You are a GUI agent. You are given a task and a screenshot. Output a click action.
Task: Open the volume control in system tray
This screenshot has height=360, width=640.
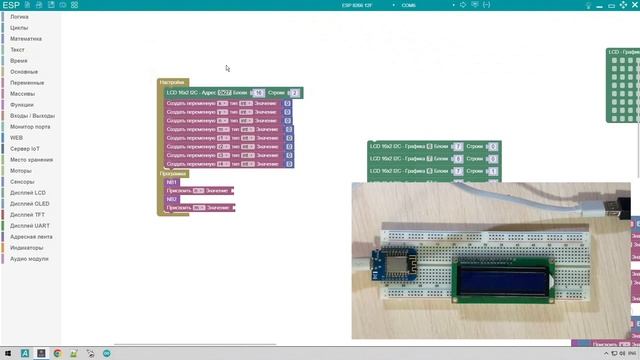tap(622, 354)
